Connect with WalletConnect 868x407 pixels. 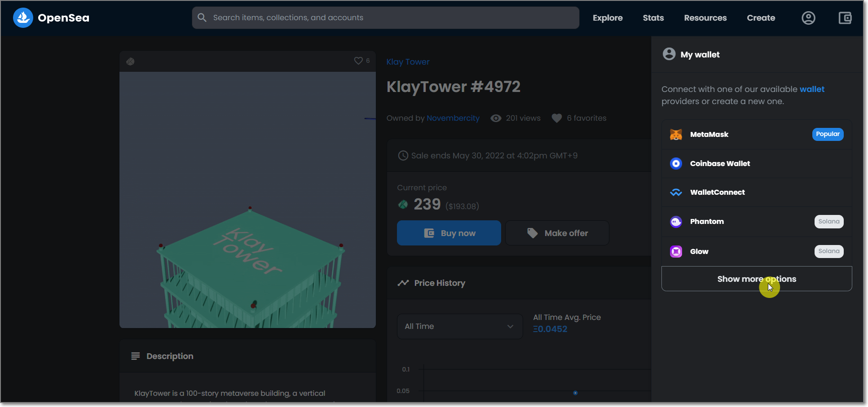tap(757, 192)
